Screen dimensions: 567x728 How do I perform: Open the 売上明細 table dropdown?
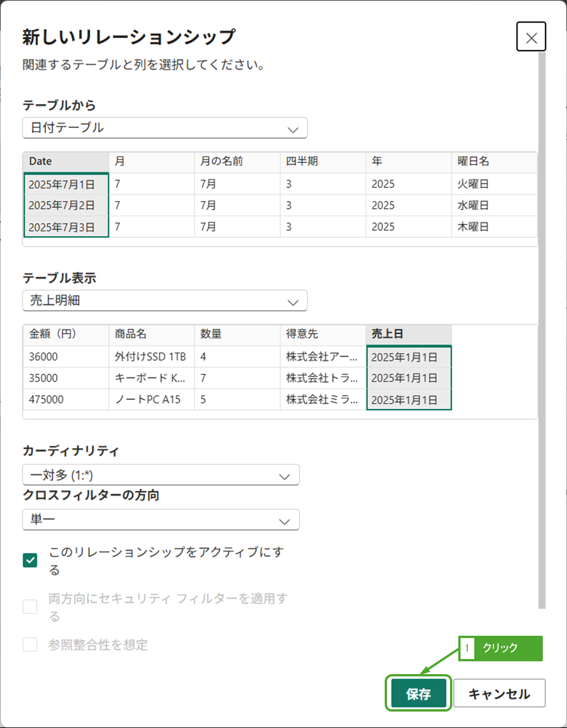point(164,301)
